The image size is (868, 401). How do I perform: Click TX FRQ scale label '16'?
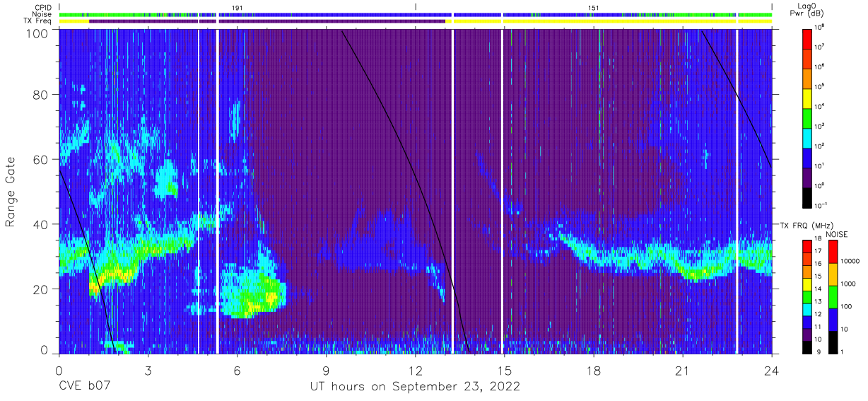point(818,265)
